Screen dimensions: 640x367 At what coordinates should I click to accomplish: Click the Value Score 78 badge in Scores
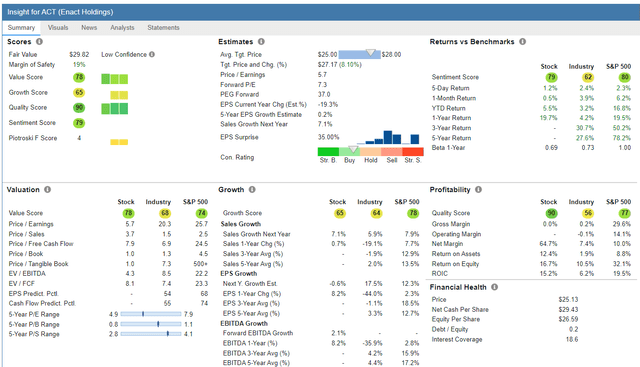tap(79, 77)
